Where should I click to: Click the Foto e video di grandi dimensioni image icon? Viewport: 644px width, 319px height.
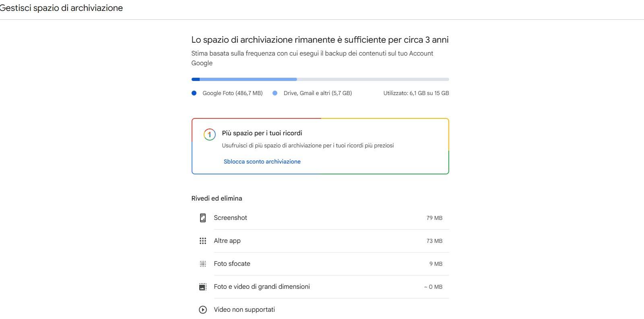pyautogui.click(x=202, y=286)
